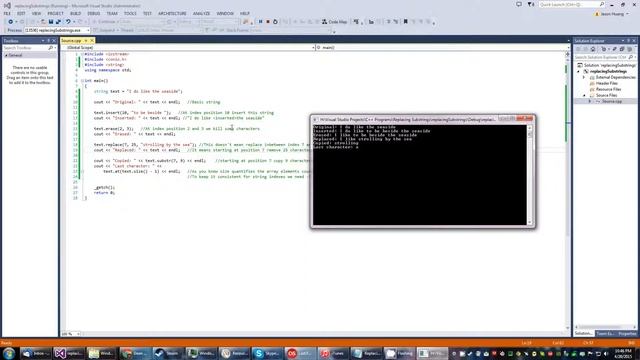Open Visual Studio from the taskbar
Screen dimensions: 640x360
[x=69, y=353]
